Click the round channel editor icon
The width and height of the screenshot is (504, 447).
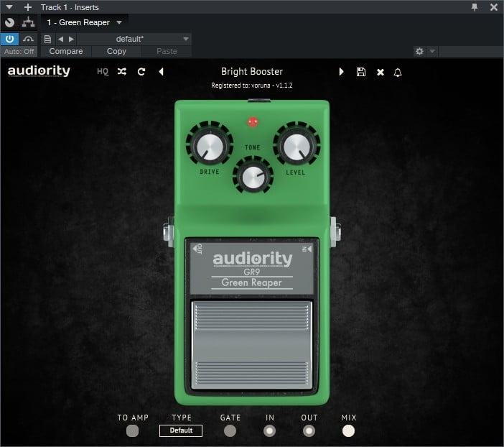pyautogui.click(x=9, y=22)
